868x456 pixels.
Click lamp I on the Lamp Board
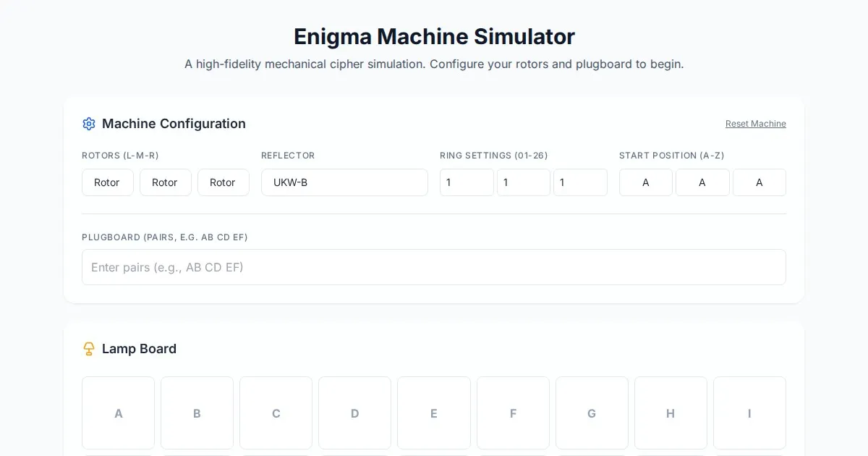749,413
